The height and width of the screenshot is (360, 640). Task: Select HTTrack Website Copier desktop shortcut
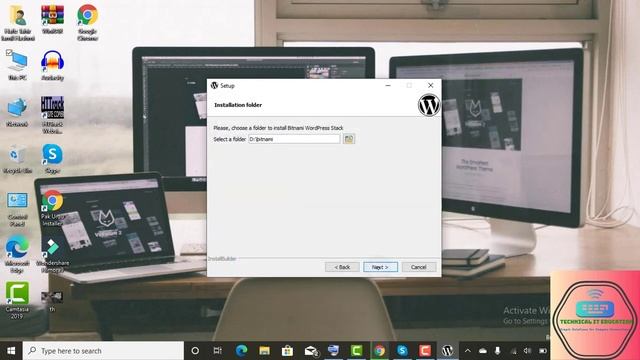[52, 115]
